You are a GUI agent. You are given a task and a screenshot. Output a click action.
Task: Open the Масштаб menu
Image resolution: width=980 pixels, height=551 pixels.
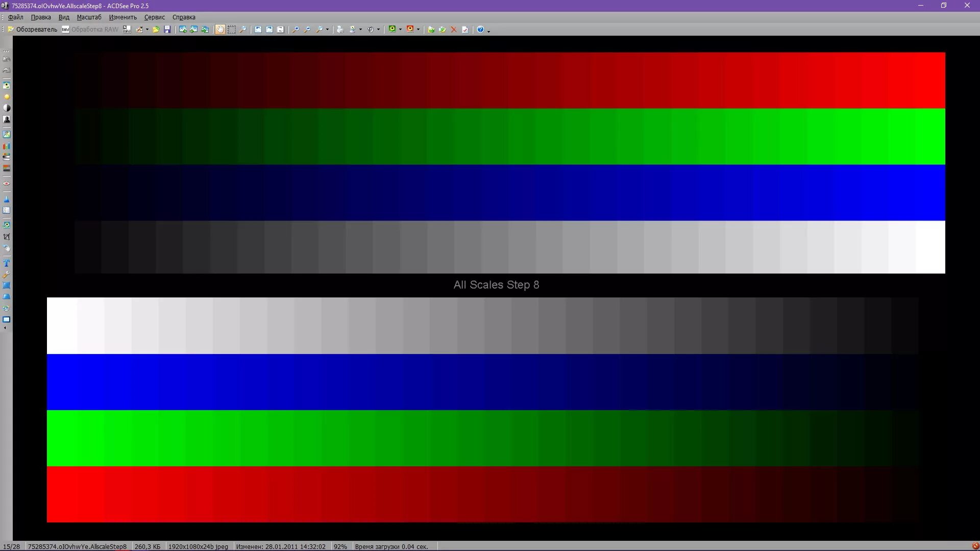tap(89, 17)
